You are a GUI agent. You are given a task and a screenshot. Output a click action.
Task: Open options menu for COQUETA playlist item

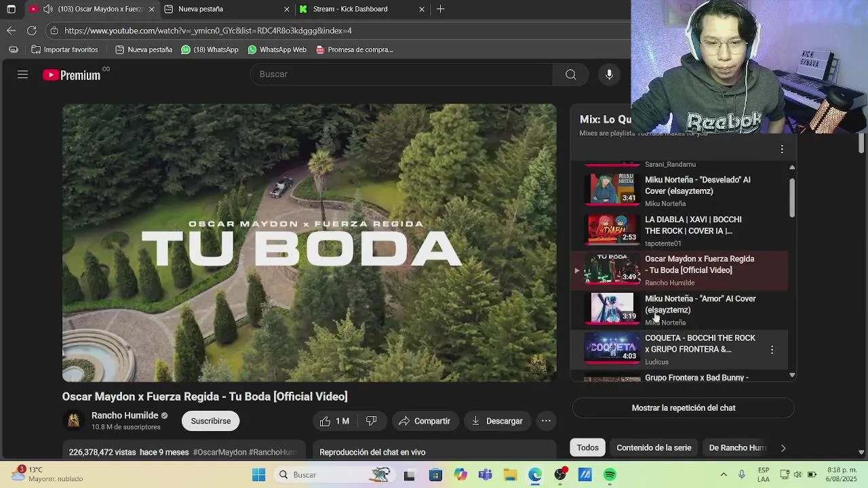pos(772,350)
